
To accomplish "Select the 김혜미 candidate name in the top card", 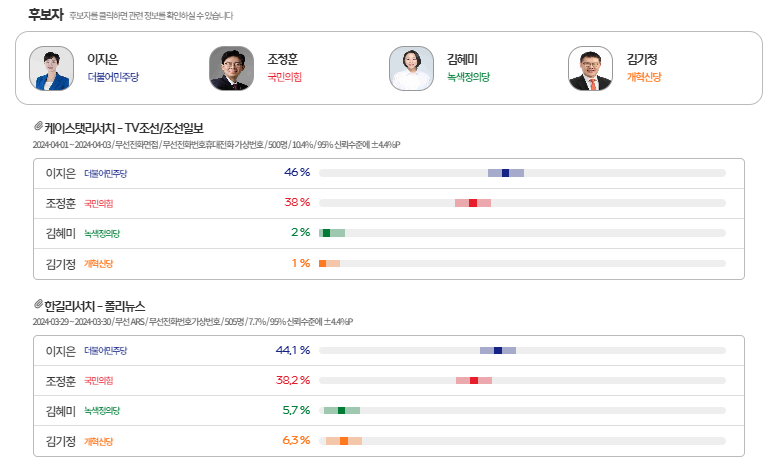I will pos(463,59).
